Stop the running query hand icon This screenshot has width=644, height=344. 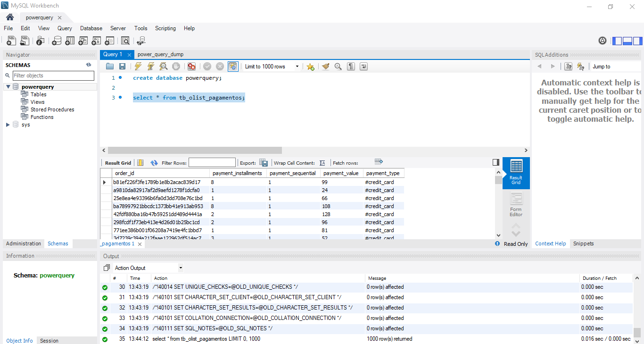pyautogui.click(x=176, y=67)
